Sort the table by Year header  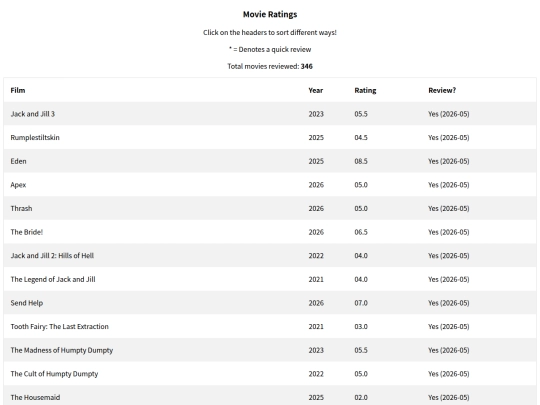(315, 90)
